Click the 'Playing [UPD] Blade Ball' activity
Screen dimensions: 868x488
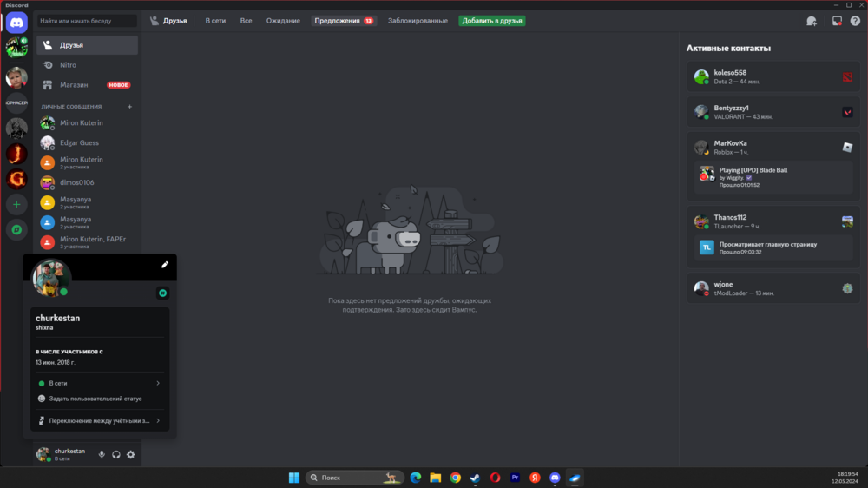773,177
